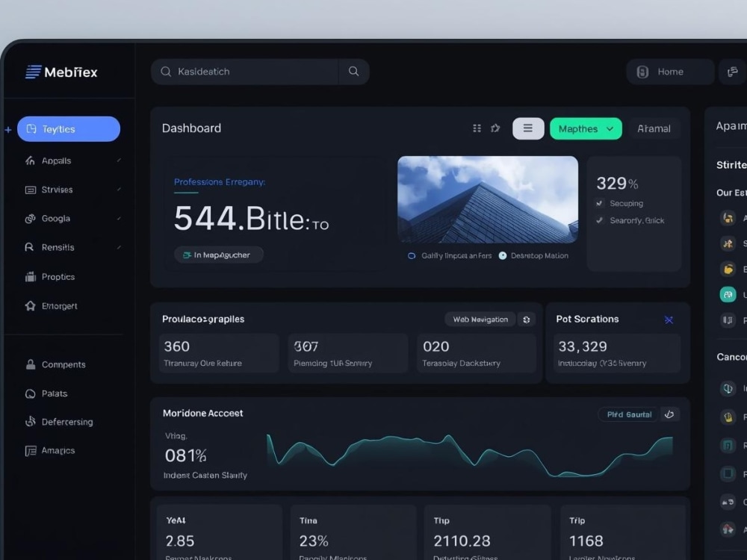Screen dimensions: 747x560
Task: Click the Aramal button
Action: tap(654, 128)
